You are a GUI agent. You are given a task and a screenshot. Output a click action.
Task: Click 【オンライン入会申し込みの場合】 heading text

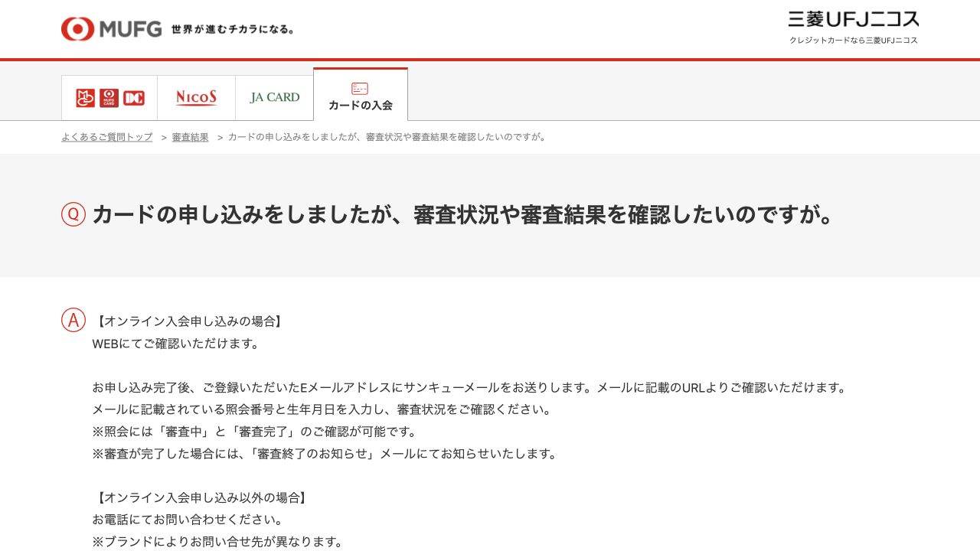[189, 321]
